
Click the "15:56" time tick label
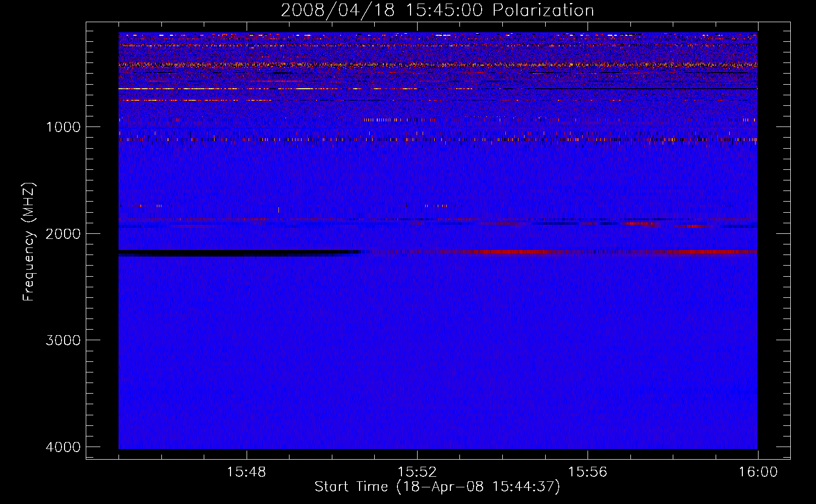click(588, 472)
